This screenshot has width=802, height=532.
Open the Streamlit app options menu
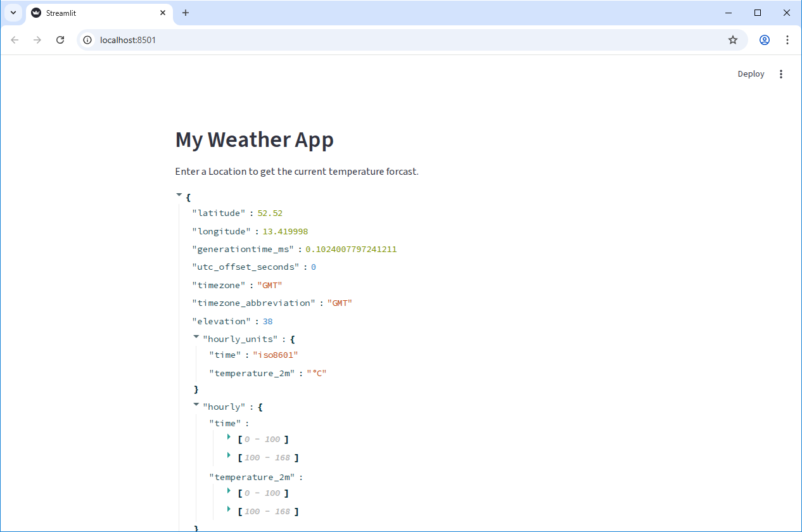(x=781, y=73)
